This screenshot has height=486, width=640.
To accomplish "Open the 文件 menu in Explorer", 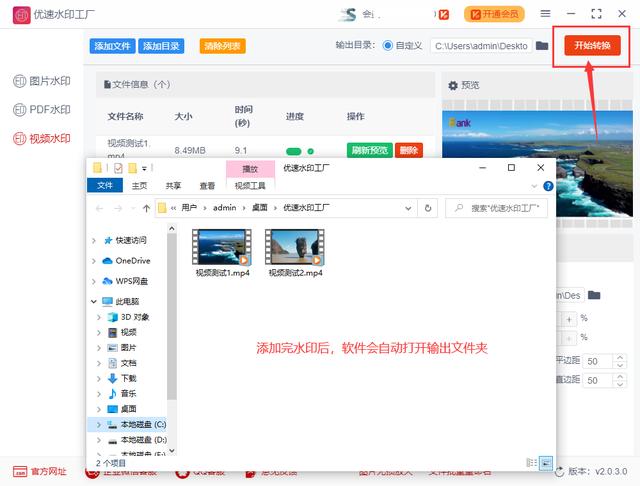I will coord(105,185).
